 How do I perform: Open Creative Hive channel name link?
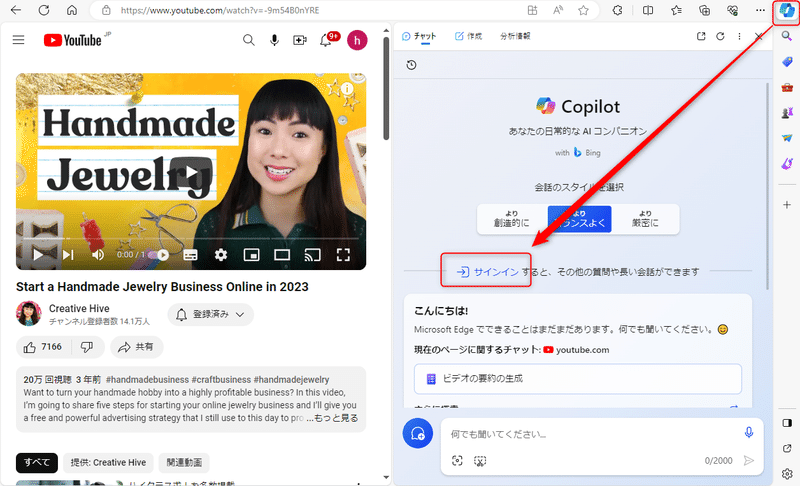click(x=79, y=308)
